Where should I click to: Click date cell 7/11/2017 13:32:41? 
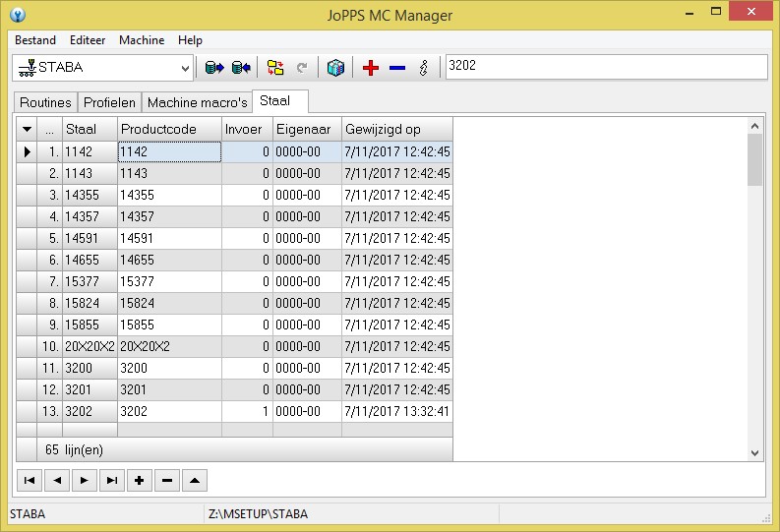[x=397, y=411]
